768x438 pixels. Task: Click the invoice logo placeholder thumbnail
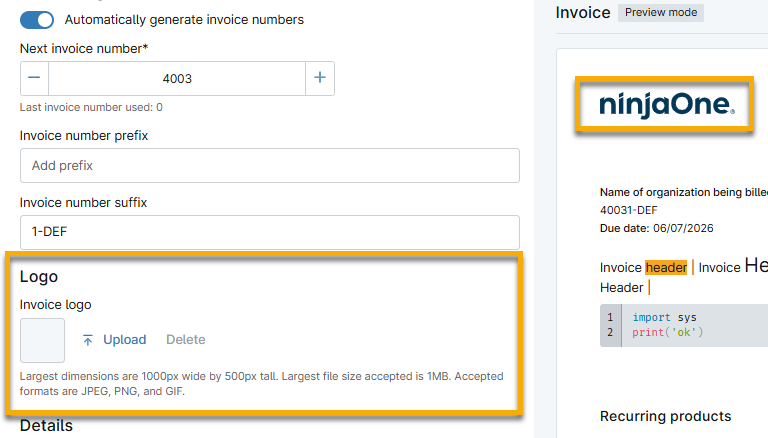point(42,341)
